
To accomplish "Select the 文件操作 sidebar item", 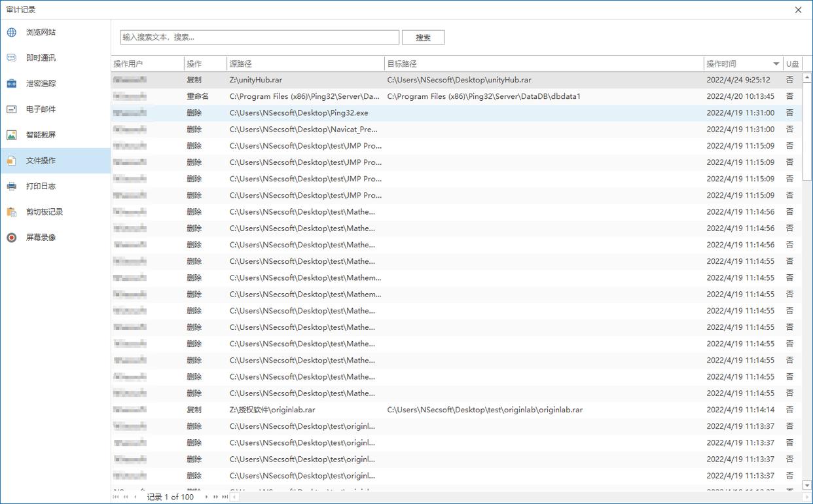I will coord(41,160).
